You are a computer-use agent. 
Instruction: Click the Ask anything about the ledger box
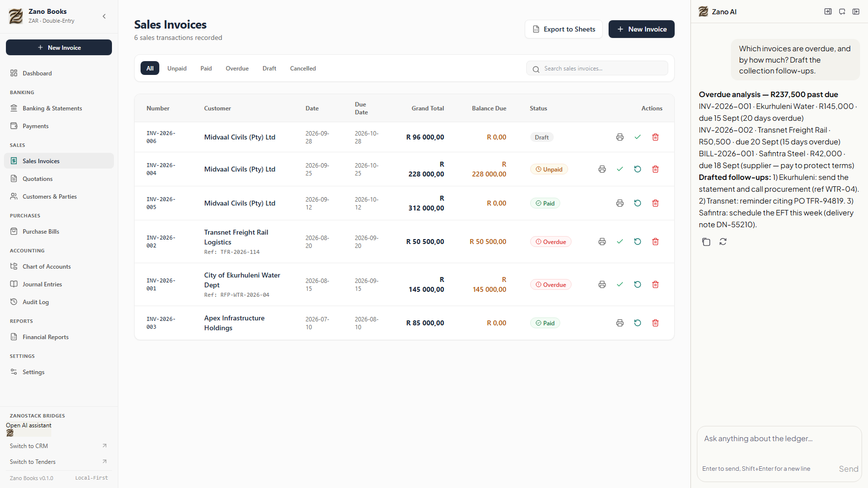pos(779,439)
